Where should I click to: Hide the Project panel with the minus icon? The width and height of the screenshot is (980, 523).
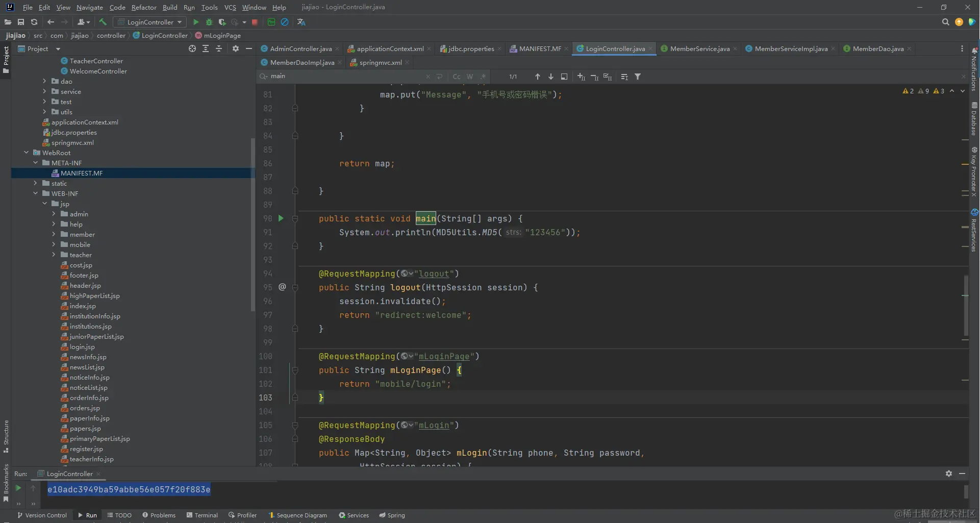pyautogui.click(x=249, y=48)
